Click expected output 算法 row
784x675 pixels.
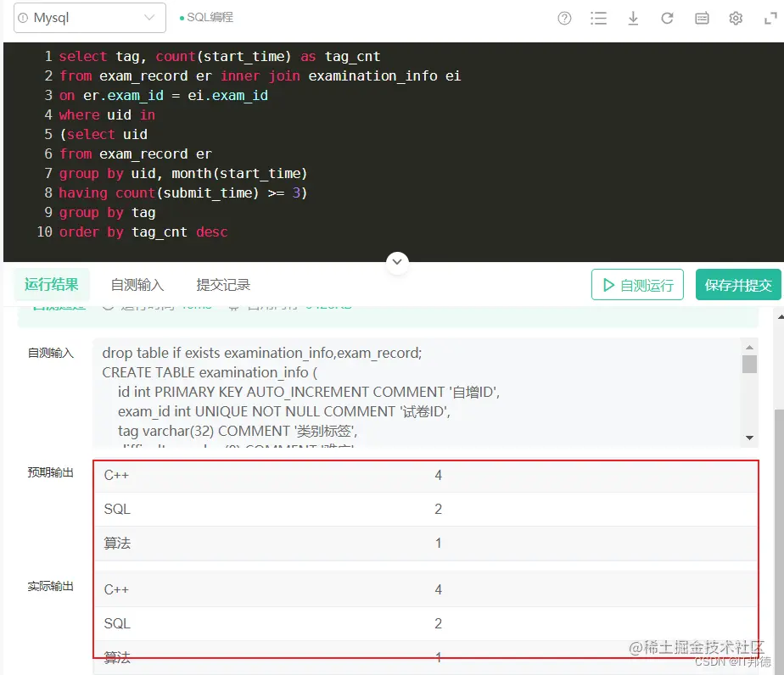426,543
